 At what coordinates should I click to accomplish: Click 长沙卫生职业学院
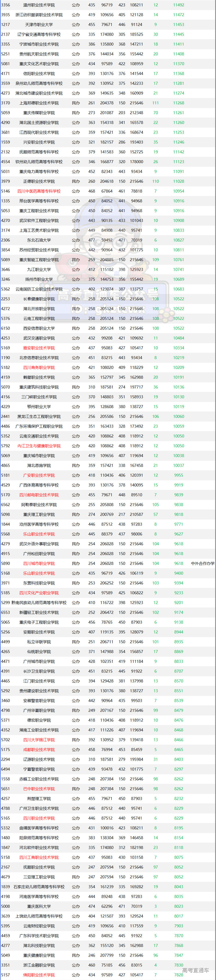tap(39, 671)
